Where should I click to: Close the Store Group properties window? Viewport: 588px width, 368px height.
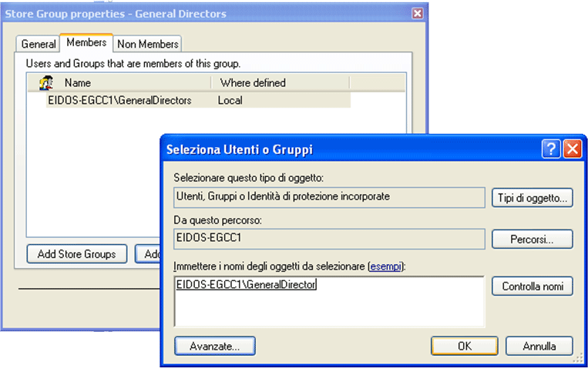(417, 14)
